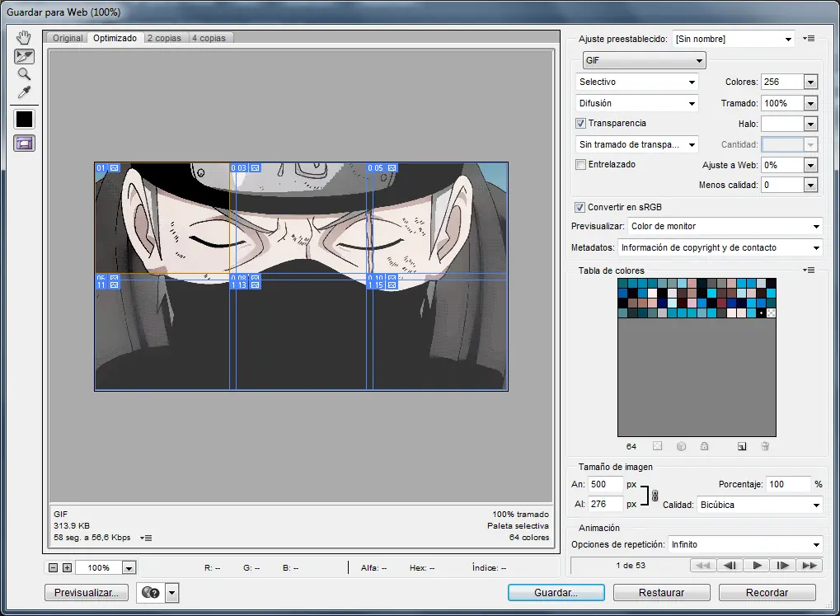This screenshot has height=616, width=840.
Task: Play the animation
Action: point(757,565)
